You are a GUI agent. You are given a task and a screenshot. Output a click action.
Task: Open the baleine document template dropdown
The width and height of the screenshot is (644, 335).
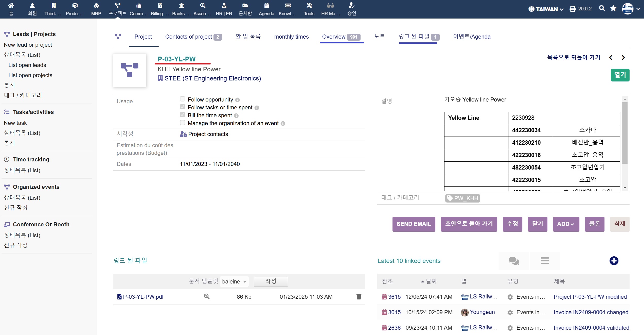pos(234,281)
